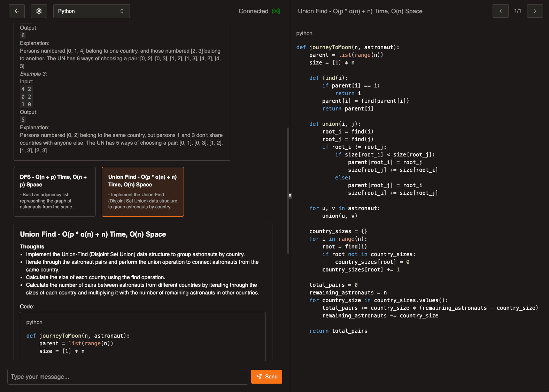Viewport: 549px width, 392px height.
Task: Click the panel divider drag handle
Action: pos(290,196)
